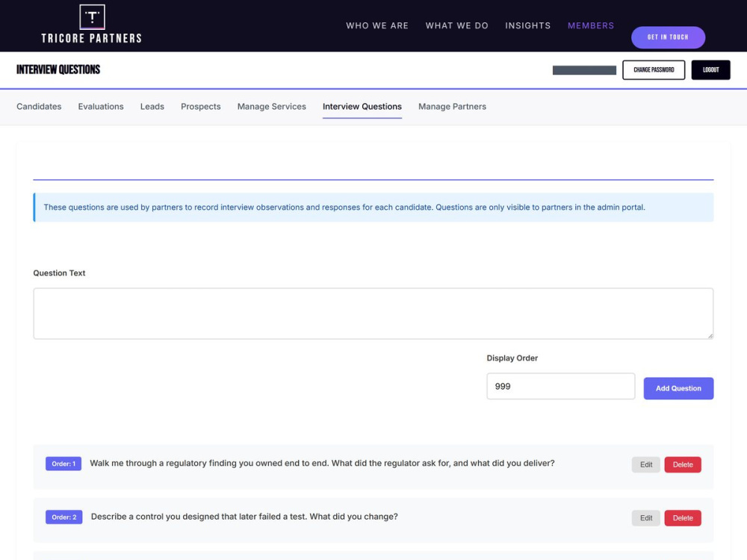Viewport: 747px width, 560px height.
Task: Go to the Insights page
Action: pos(527,25)
